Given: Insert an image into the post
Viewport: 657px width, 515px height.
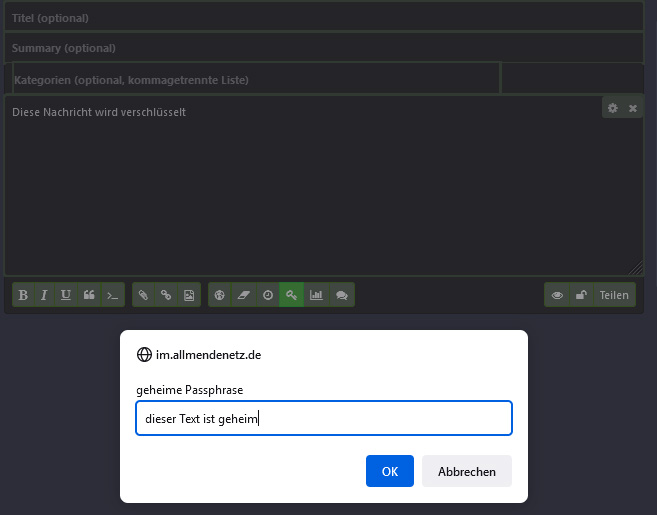Looking at the screenshot, I should pos(188,295).
